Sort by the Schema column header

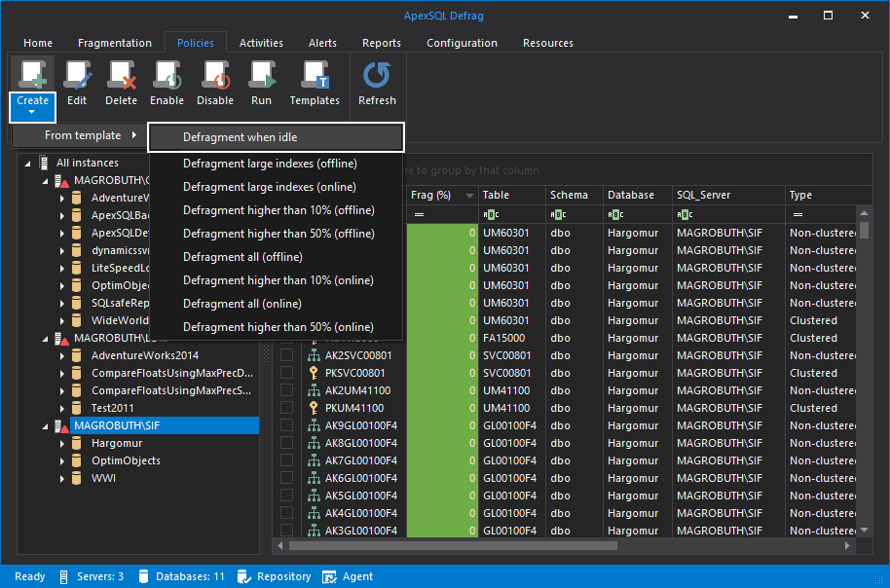pyautogui.click(x=574, y=195)
